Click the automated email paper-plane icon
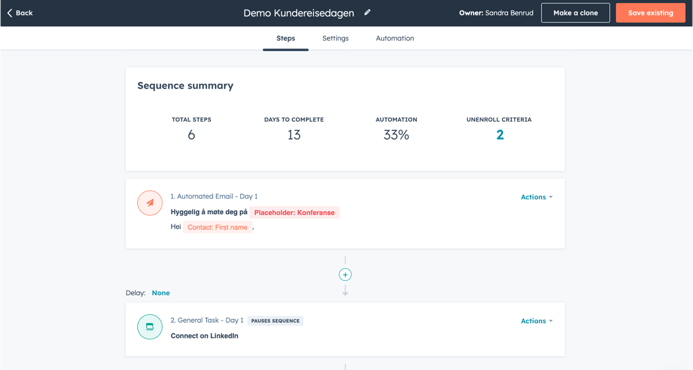The height and width of the screenshot is (370, 693). pos(150,203)
